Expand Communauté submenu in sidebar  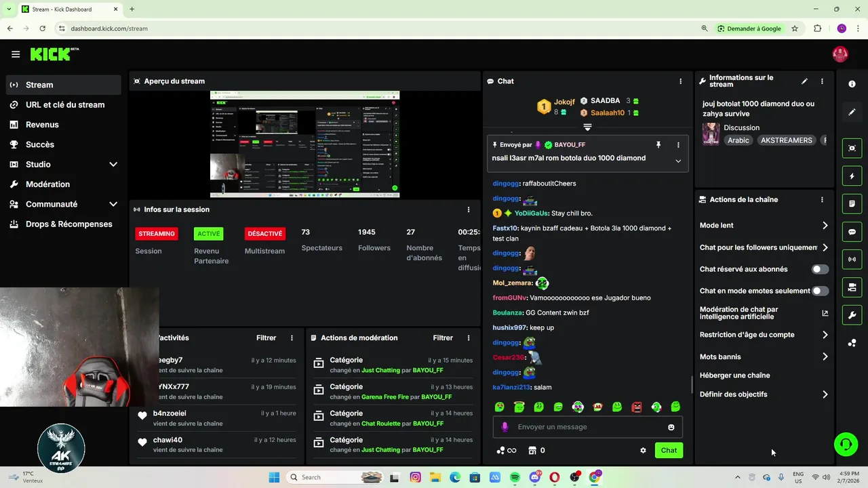coord(113,204)
